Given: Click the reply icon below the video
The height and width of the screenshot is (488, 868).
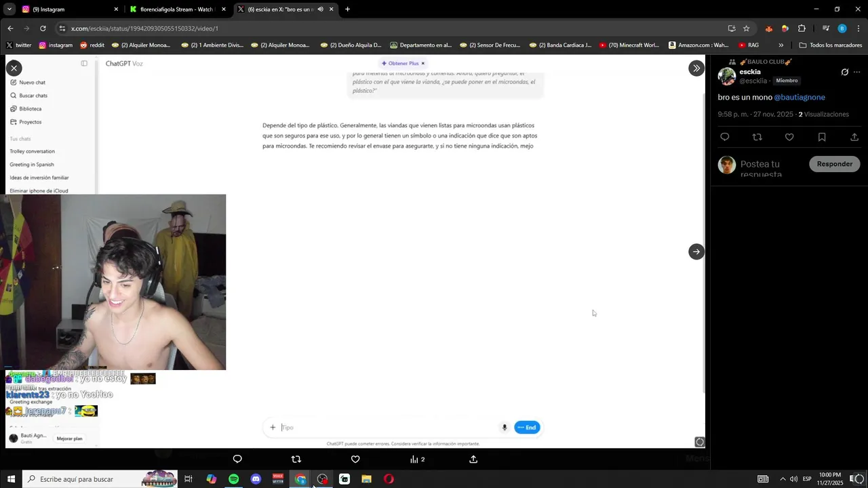Looking at the screenshot, I should pyautogui.click(x=237, y=459).
